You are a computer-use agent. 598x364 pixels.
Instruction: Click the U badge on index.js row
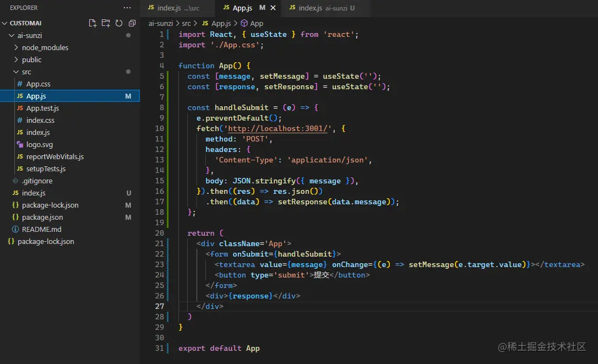pyautogui.click(x=128, y=193)
